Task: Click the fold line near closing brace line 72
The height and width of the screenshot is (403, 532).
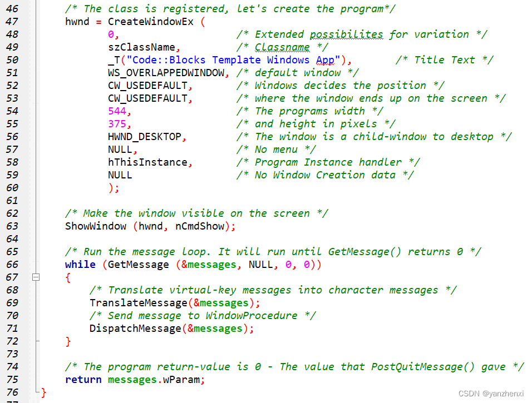Action: (36, 341)
